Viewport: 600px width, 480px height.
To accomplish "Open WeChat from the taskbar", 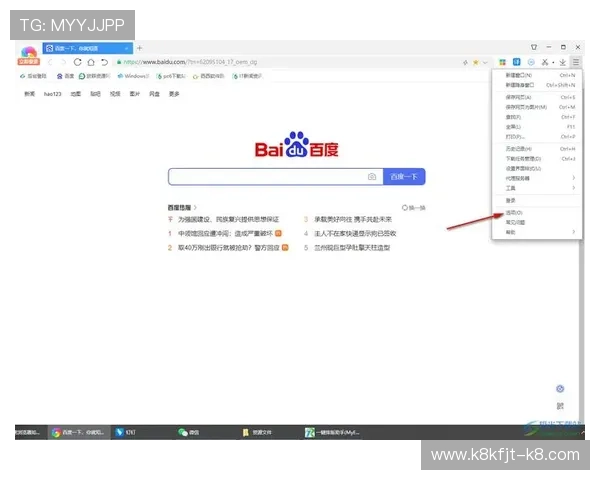I will 188,432.
